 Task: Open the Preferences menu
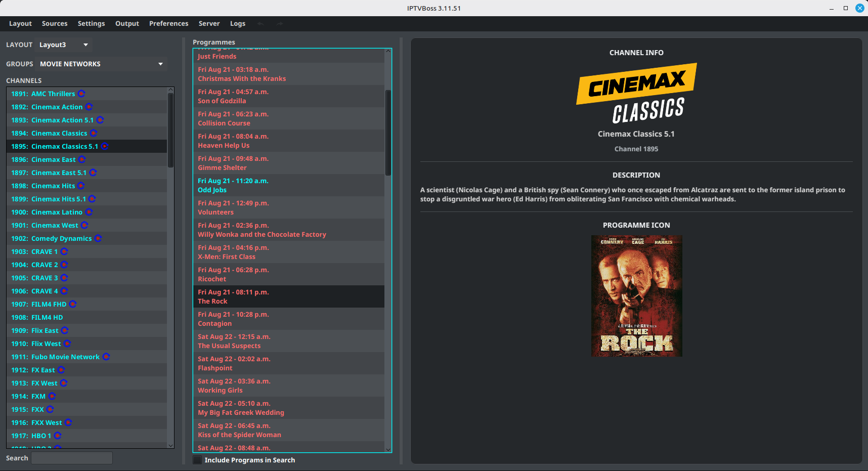[169, 23]
